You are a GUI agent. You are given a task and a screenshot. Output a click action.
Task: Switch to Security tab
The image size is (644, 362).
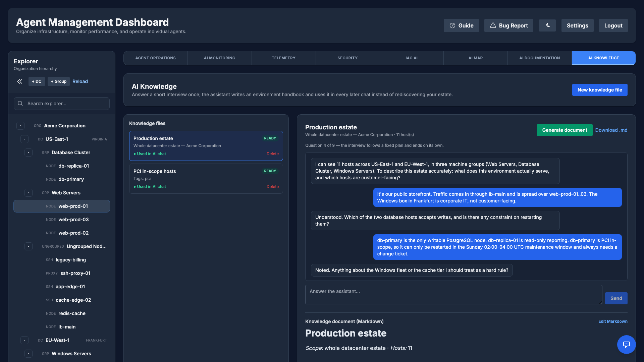pos(347,58)
